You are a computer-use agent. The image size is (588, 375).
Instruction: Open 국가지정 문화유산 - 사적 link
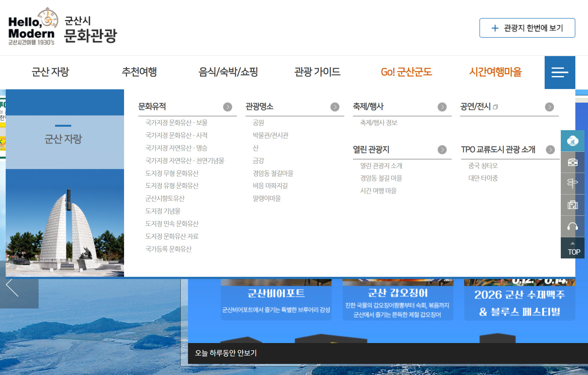pos(176,135)
